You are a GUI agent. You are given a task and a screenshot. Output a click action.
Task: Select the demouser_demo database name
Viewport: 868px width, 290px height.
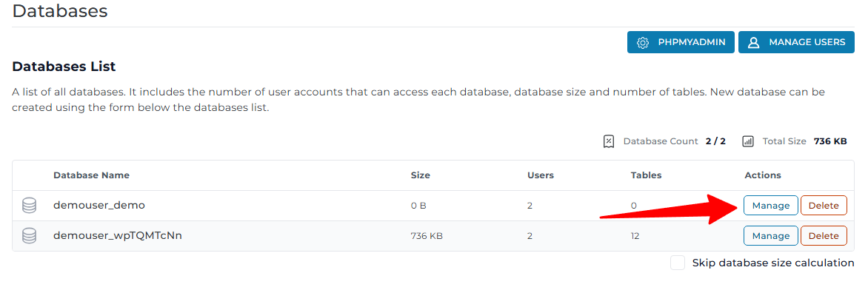pyautogui.click(x=99, y=206)
